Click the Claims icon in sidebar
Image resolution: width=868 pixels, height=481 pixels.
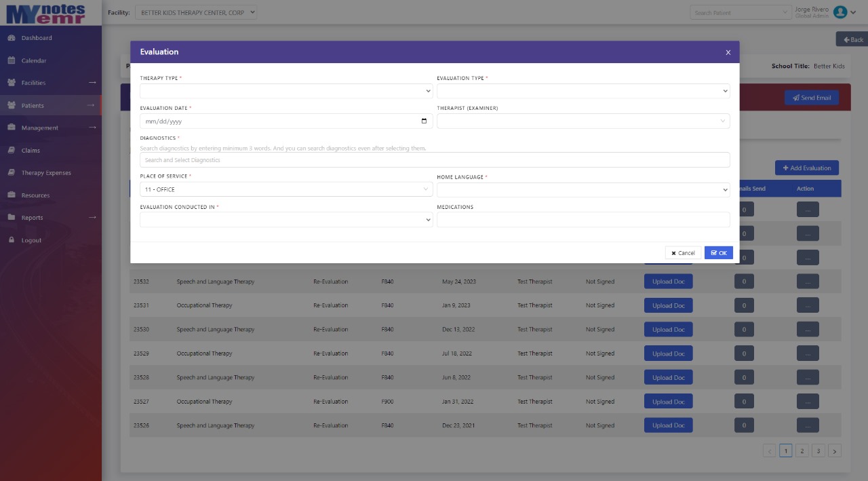(12, 151)
